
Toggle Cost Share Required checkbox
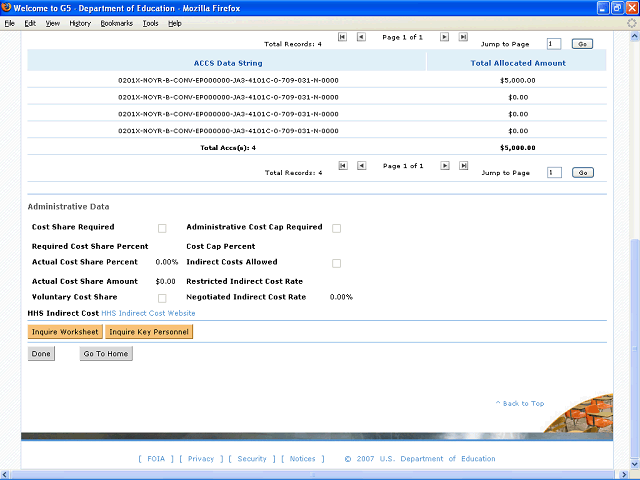(x=162, y=229)
